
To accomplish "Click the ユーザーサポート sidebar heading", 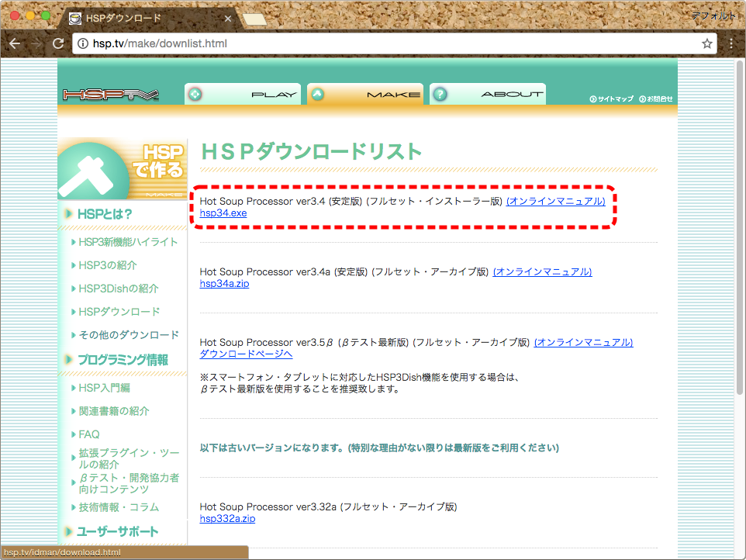I will click(x=117, y=531).
